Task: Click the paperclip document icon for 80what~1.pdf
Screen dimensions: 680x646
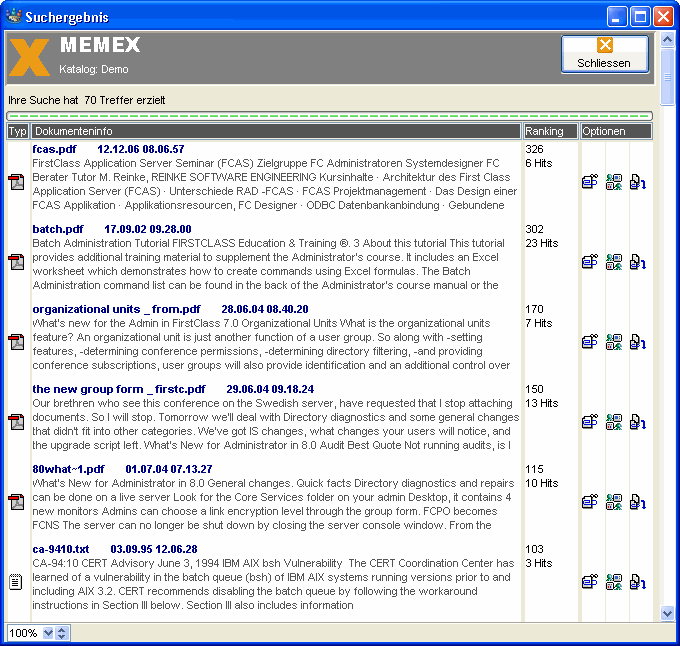Action: (x=590, y=502)
